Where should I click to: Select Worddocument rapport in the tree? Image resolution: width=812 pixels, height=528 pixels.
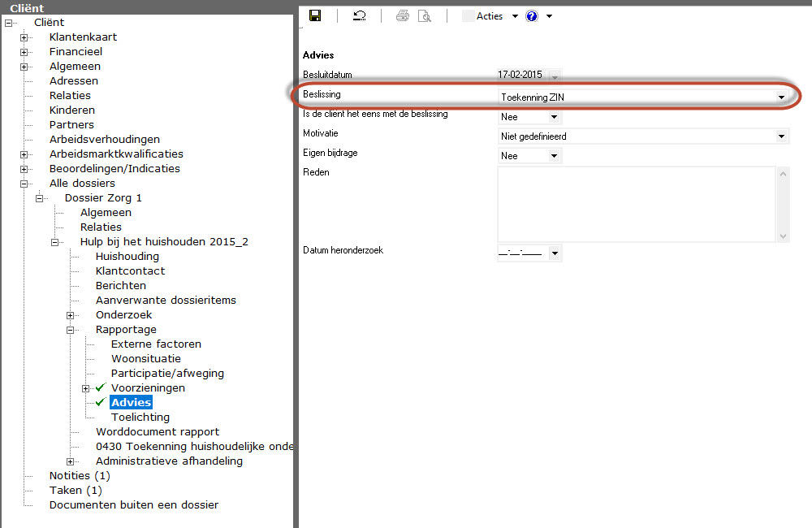click(x=158, y=432)
